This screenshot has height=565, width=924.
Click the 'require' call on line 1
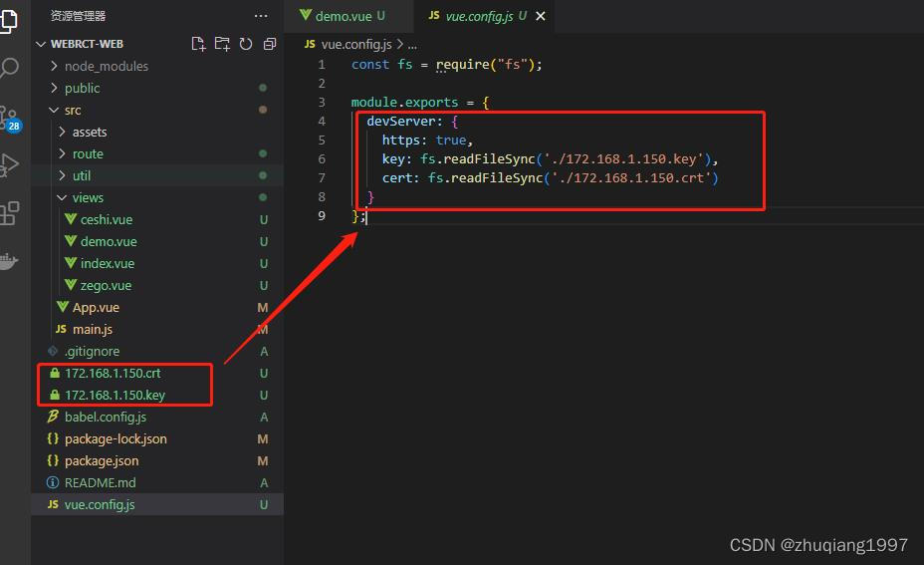point(463,65)
